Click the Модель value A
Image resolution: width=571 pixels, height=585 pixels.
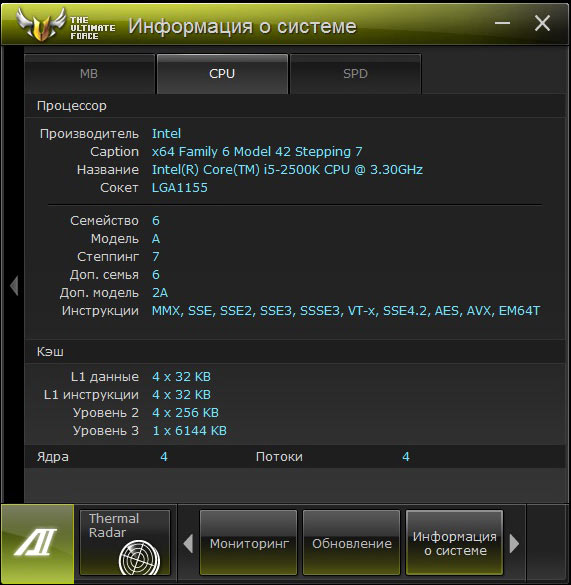click(156, 239)
